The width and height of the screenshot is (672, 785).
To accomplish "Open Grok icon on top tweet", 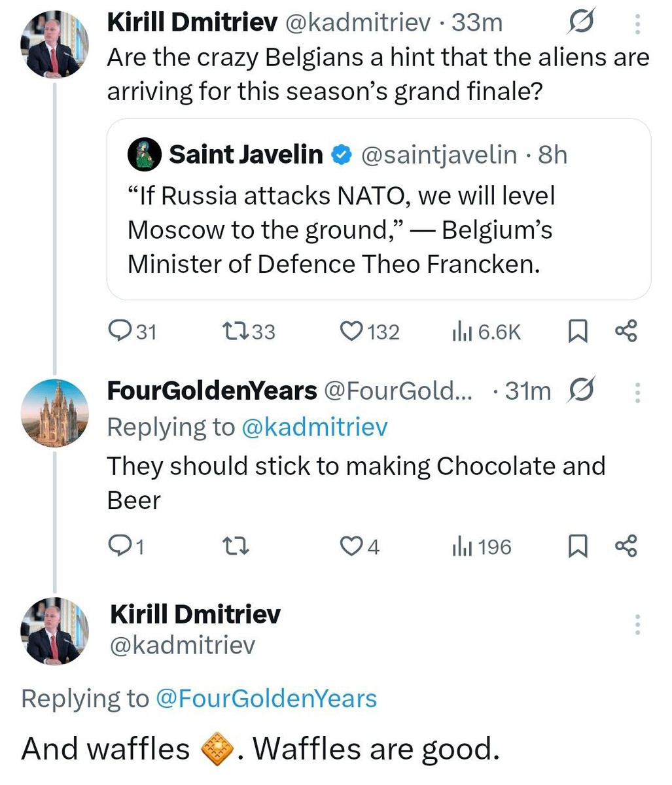I will click(x=580, y=24).
